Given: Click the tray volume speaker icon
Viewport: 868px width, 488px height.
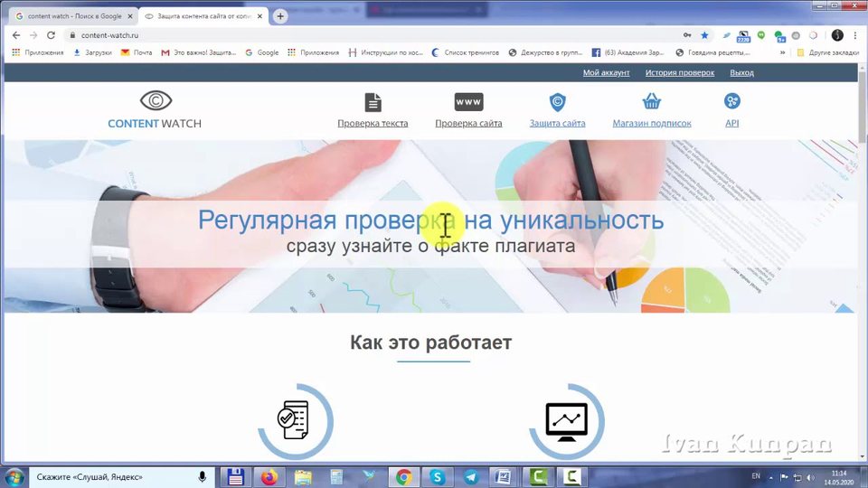Looking at the screenshot, I should 810,477.
